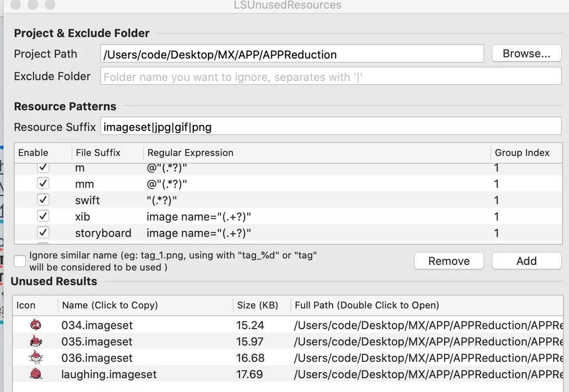Click into the Exclude Folder field
569x392 pixels.
coord(331,77)
